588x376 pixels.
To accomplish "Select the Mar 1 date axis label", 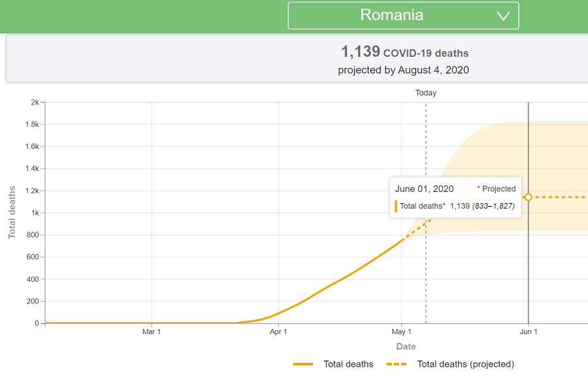I will point(152,332).
